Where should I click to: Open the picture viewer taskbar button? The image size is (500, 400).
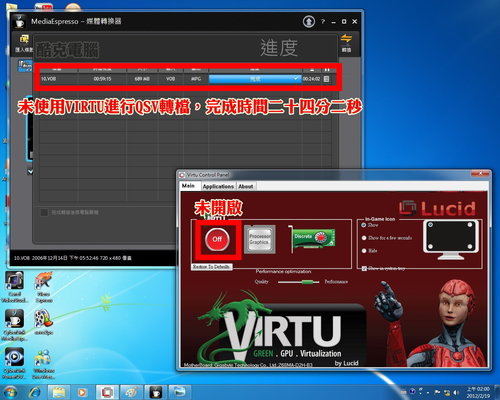(179, 392)
